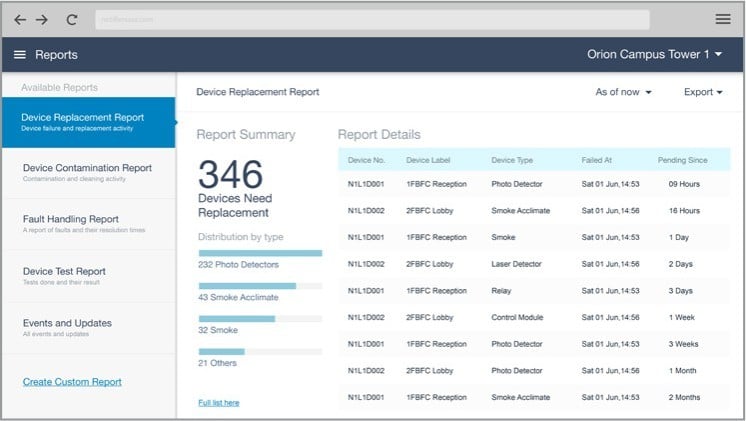The height and width of the screenshot is (421, 746).
Task: Open the browser hamburger menu
Action: click(x=722, y=19)
